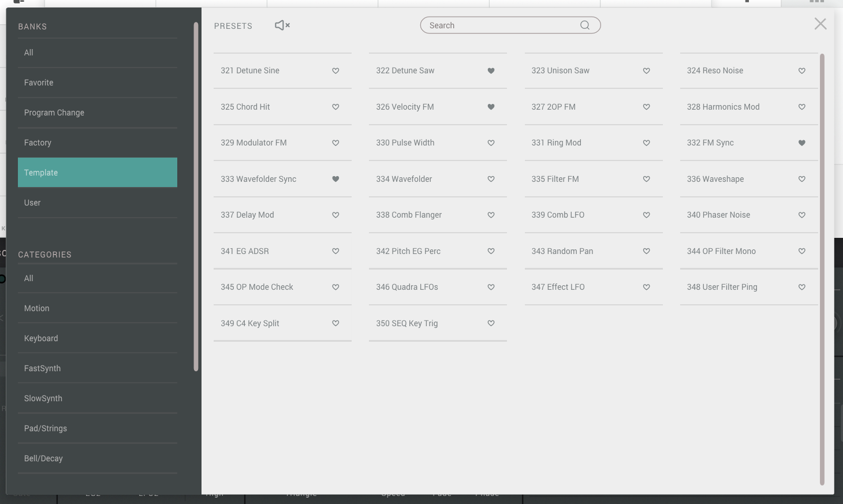Close the preset browser panel

pos(820,24)
